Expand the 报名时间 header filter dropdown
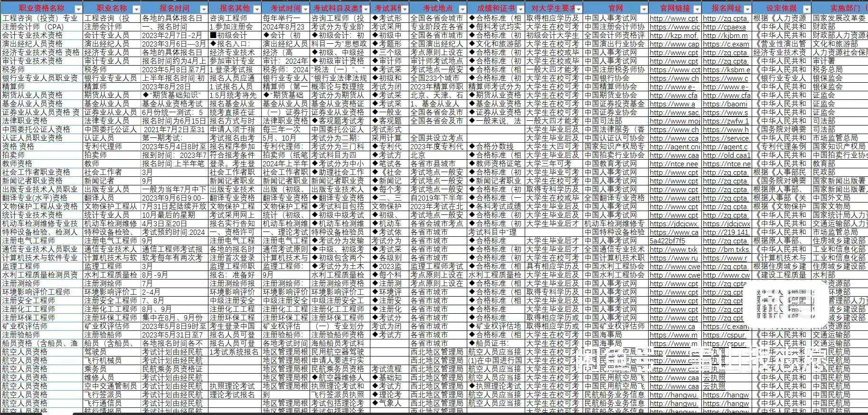This screenshot has width=868, height=415. pyautogui.click(x=203, y=9)
